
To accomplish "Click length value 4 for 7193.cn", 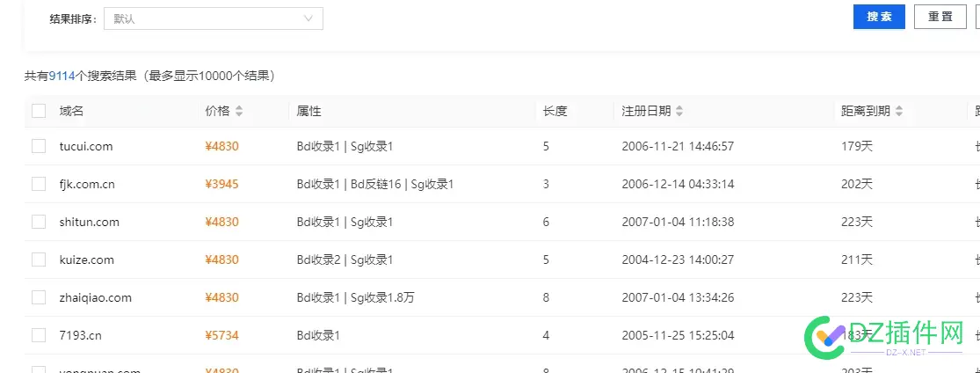I will tap(546, 335).
